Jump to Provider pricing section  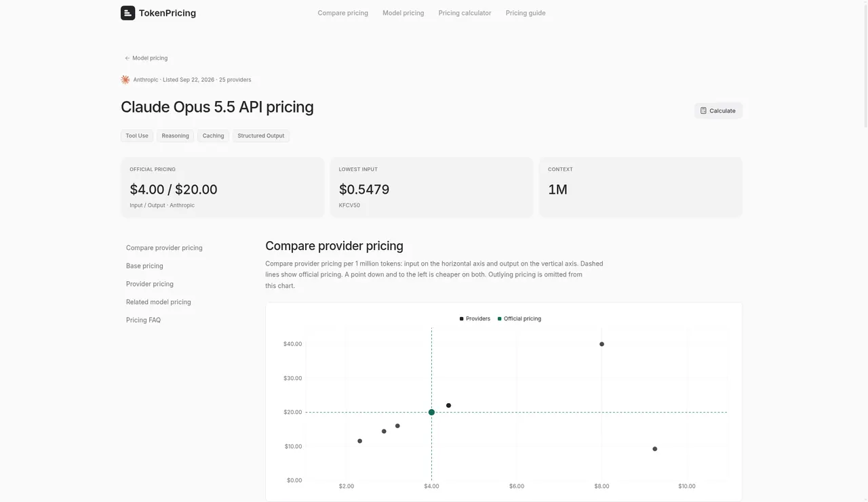pyautogui.click(x=150, y=284)
